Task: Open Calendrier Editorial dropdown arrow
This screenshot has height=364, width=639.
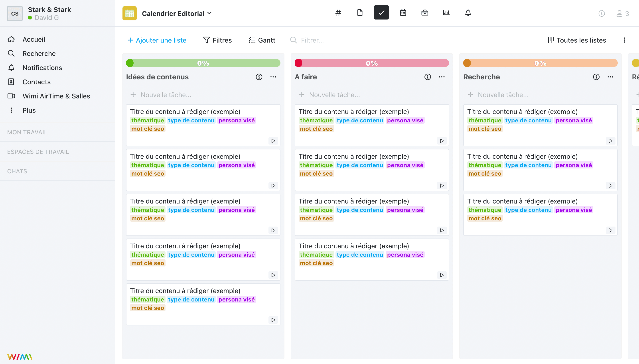Action: click(210, 14)
